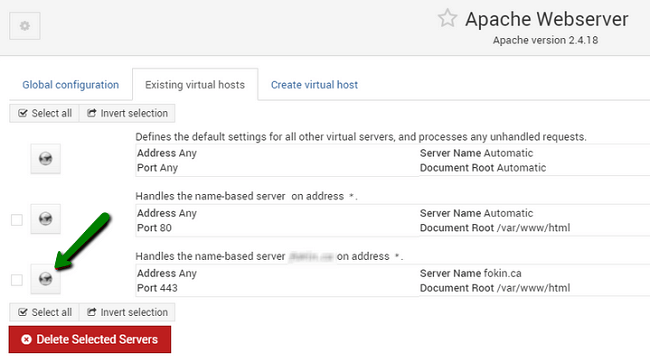Click checkmark icon in top Select all

point(23,113)
